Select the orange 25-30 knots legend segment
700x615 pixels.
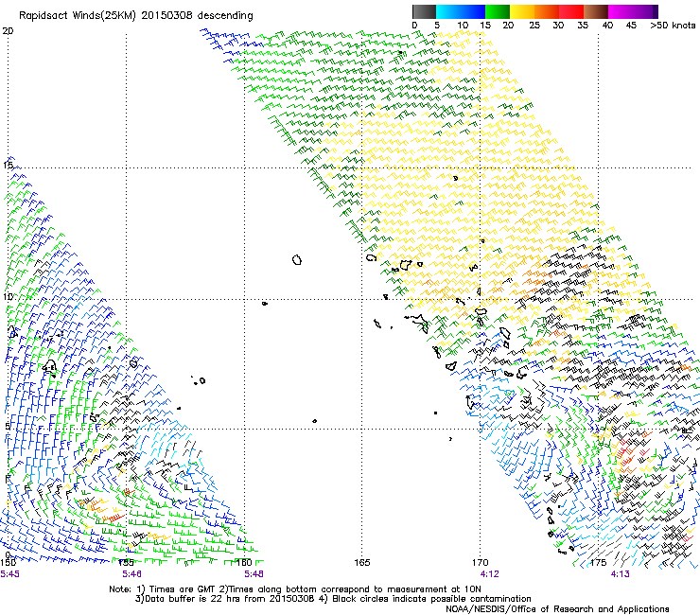click(x=547, y=11)
